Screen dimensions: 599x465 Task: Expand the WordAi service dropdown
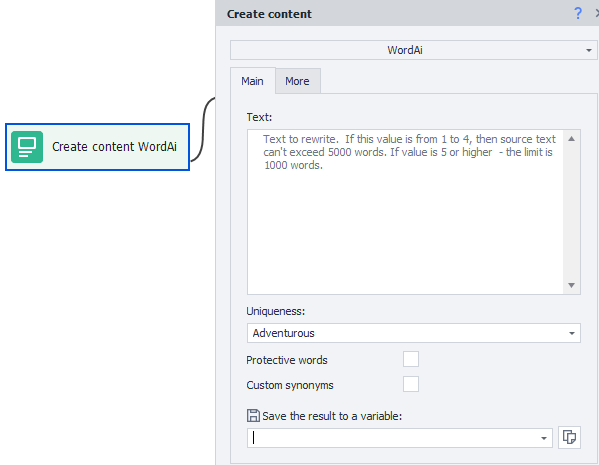point(413,50)
